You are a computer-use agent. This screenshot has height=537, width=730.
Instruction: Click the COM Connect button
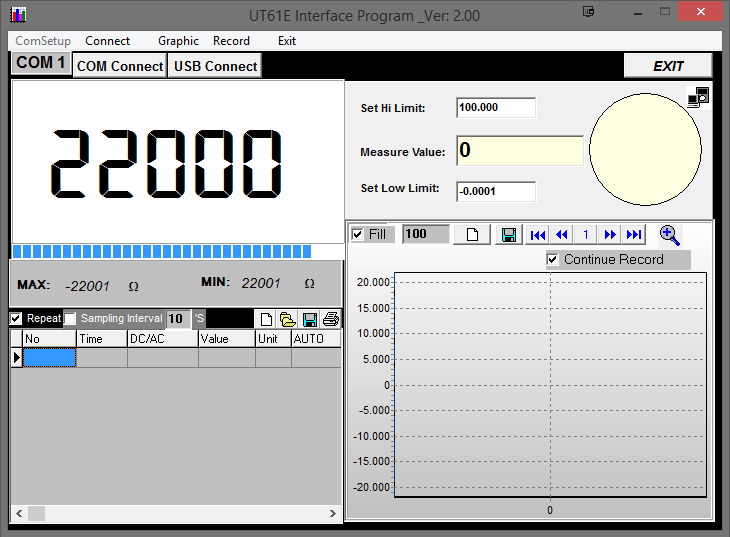click(x=120, y=66)
